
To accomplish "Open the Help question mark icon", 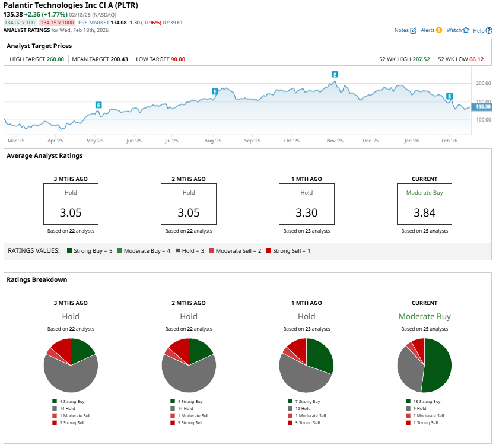I will pos(488,30).
